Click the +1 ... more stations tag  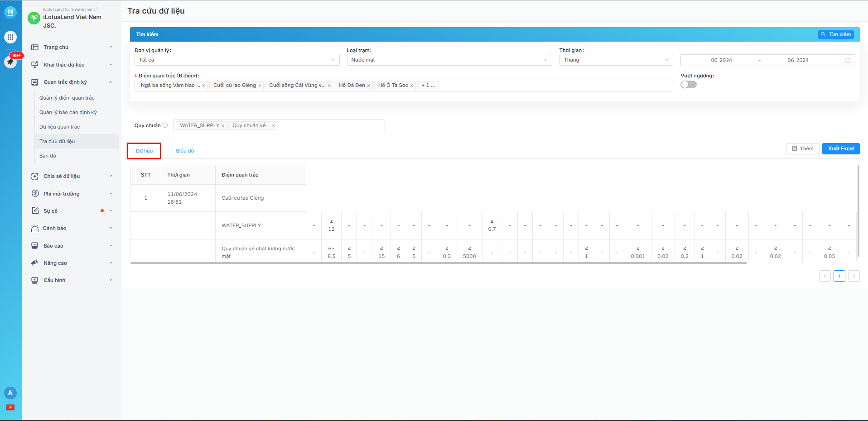point(428,85)
